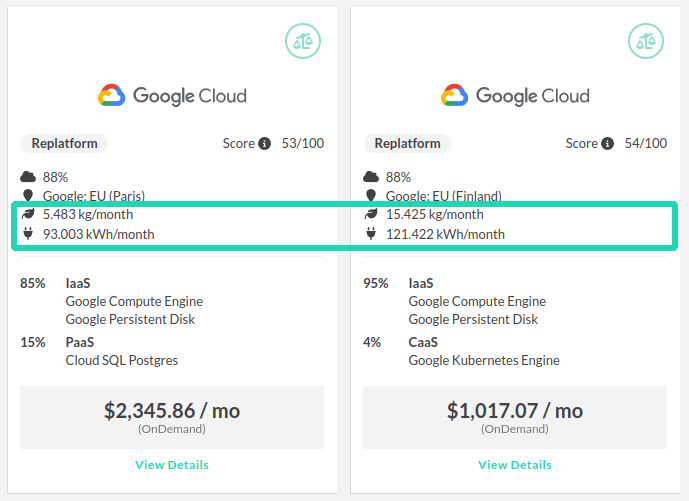Image resolution: width=689 pixels, height=501 pixels.
Task: Click Cloud SQL Postgres service
Action: tap(122, 361)
